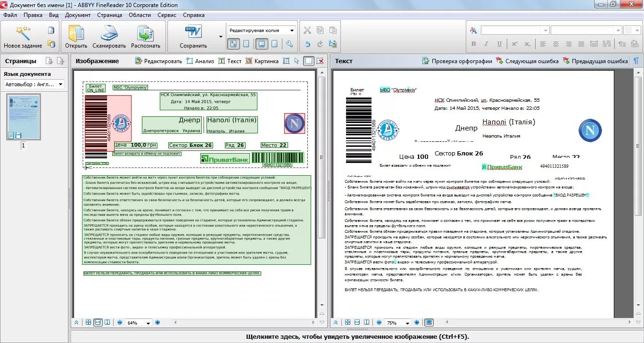This screenshot has width=644, height=343.
Task: Click the cut scissors icon
Action: coord(307,31)
